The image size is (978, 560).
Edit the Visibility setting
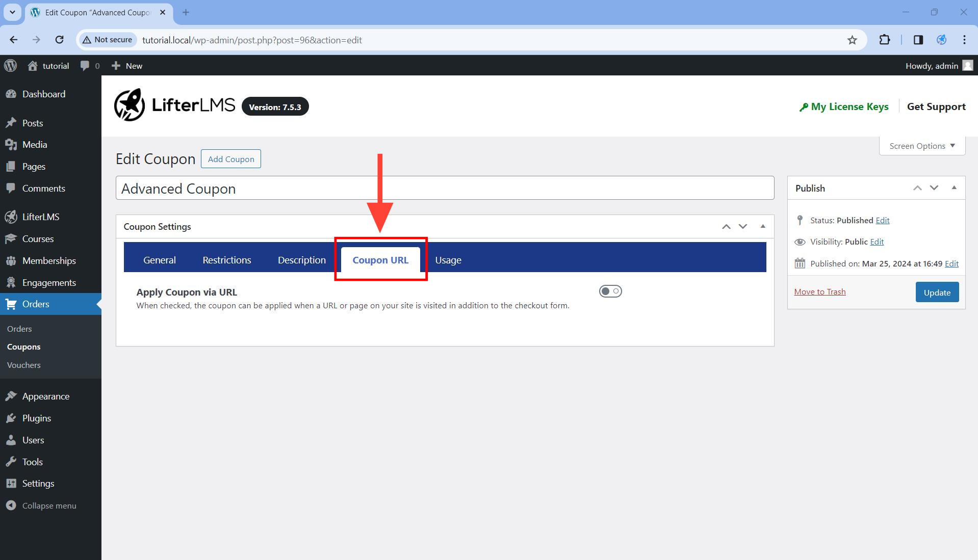[877, 242]
